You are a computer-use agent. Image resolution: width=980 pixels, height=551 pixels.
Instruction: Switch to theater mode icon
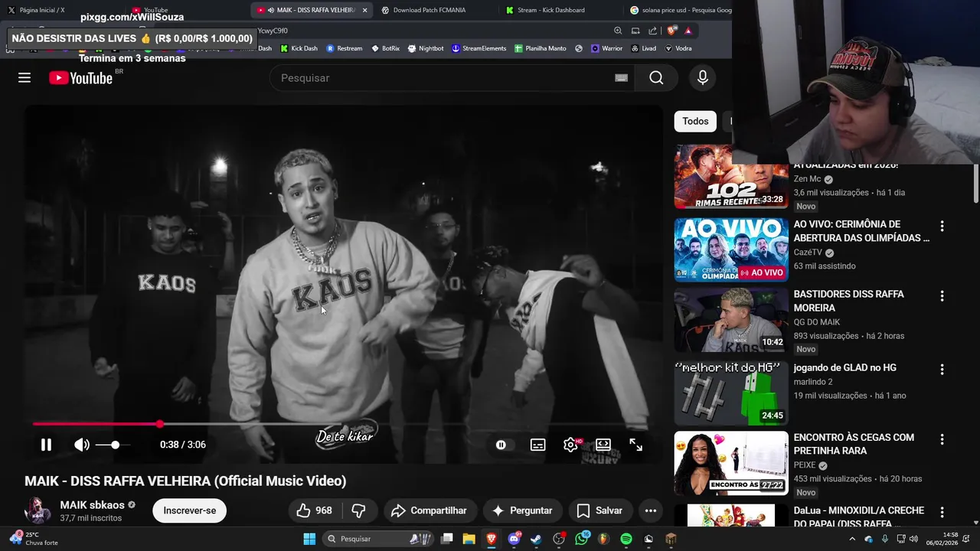click(603, 445)
